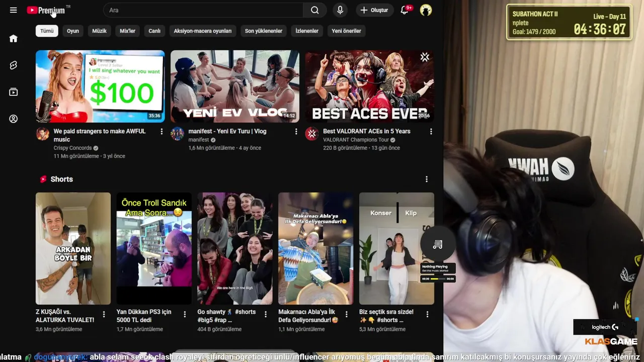The height and width of the screenshot is (362, 644).
Task: Open options for Makarnacı Abla short
Action: click(x=346, y=314)
